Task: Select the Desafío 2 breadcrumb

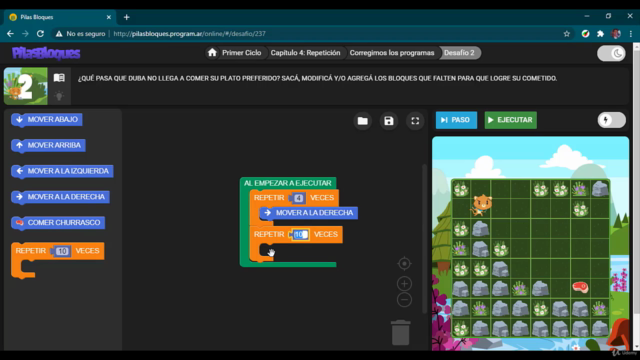Action: pyautogui.click(x=459, y=53)
